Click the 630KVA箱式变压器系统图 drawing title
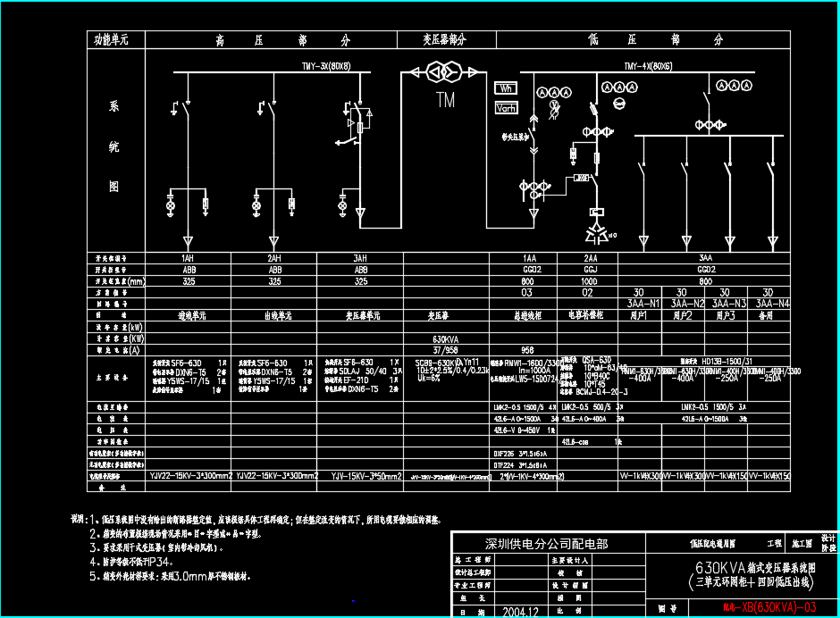Viewport: 840px width, 618px height. point(755,568)
